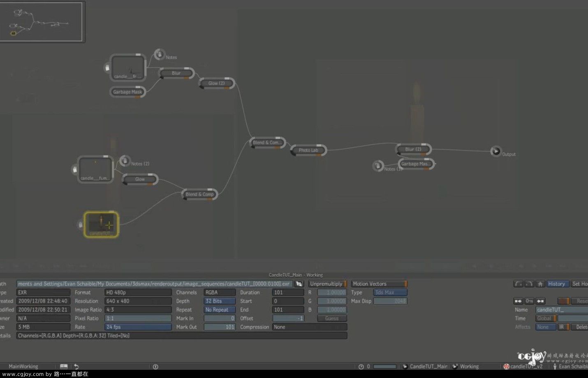Screen dimensions: 588x378
Task: Click the Reset button
Action: 580,301
